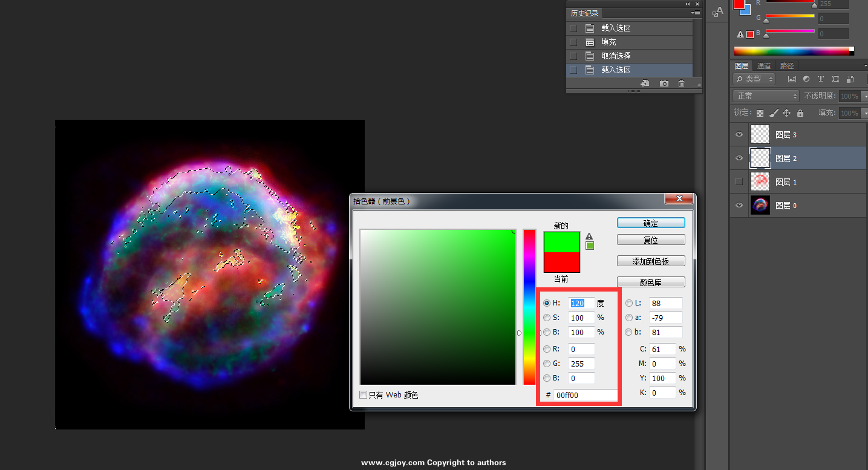
Task: Hide 图层 0 with its eye icon
Action: pos(739,206)
